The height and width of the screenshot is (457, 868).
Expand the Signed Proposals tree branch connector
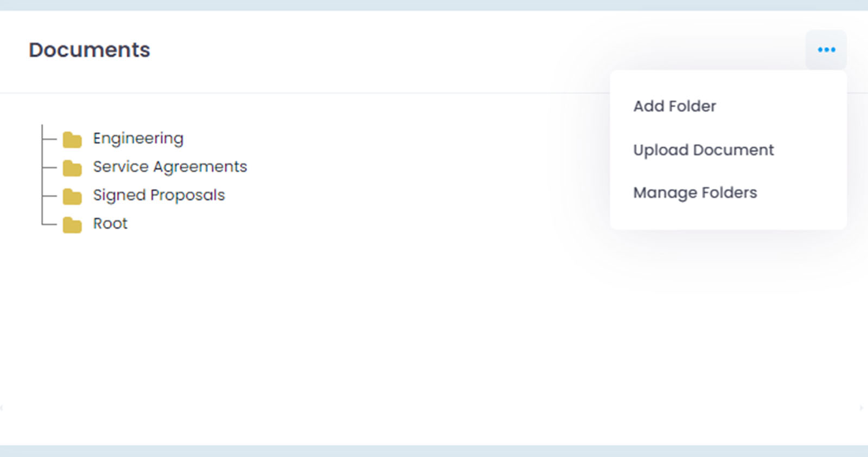(x=49, y=196)
